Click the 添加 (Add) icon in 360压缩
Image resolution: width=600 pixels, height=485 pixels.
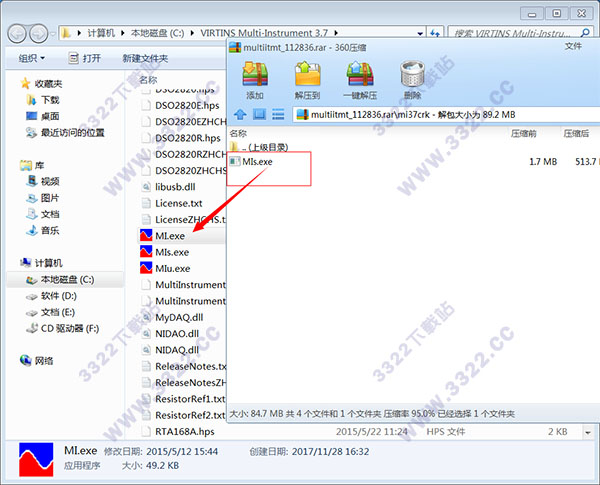tap(255, 81)
